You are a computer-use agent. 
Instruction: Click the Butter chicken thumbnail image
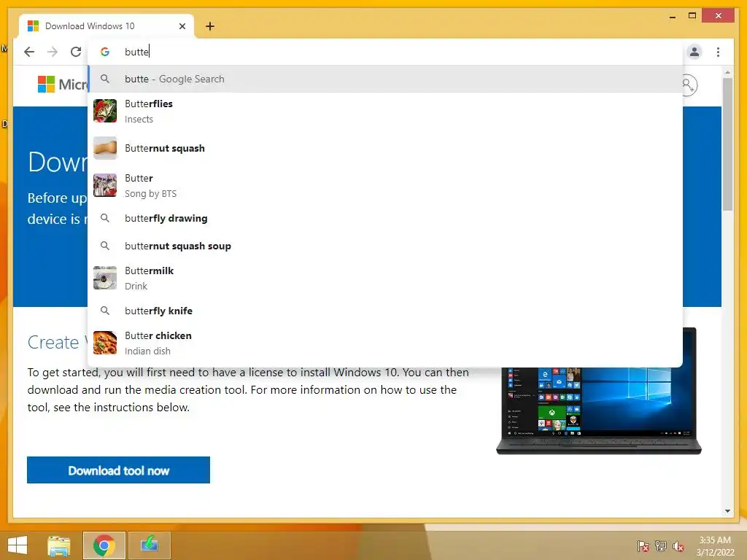[105, 343]
